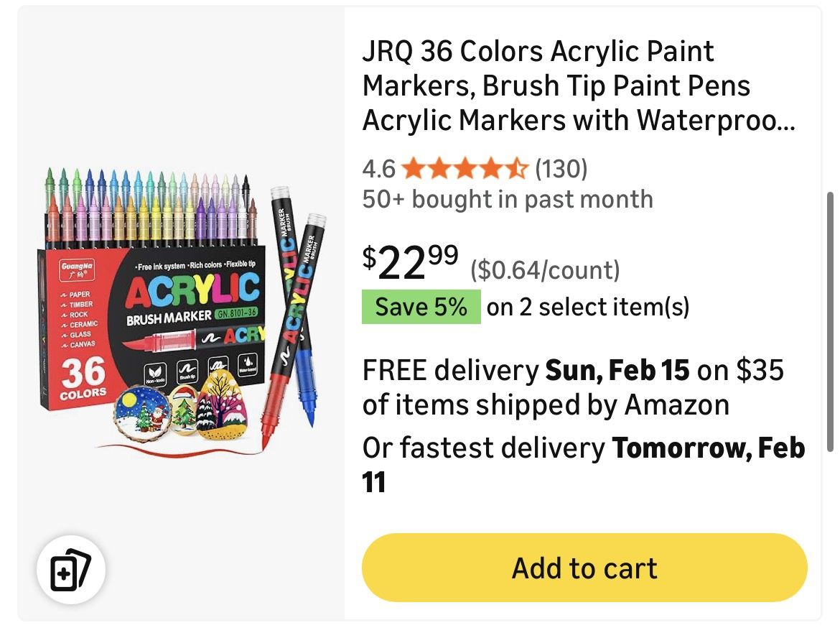Image resolution: width=840 pixels, height=633 pixels.
Task: Click the red "36 COLORS" box label
Action: point(83,378)
